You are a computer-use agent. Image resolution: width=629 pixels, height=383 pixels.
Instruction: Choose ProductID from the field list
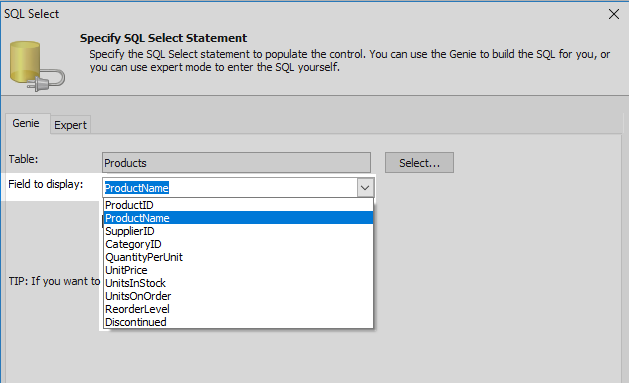point(238,205)
